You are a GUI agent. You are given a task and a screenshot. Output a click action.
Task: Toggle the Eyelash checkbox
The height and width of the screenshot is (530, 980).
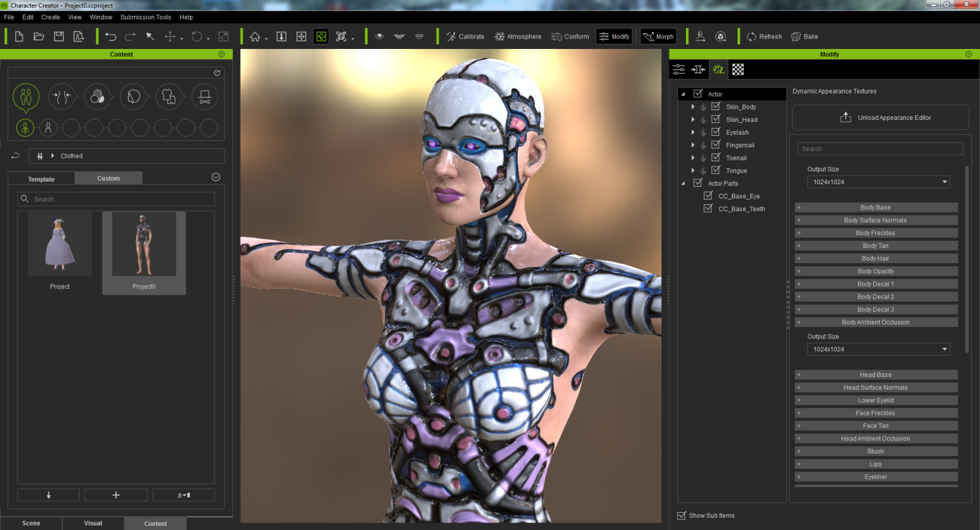[x=715, y=132]
